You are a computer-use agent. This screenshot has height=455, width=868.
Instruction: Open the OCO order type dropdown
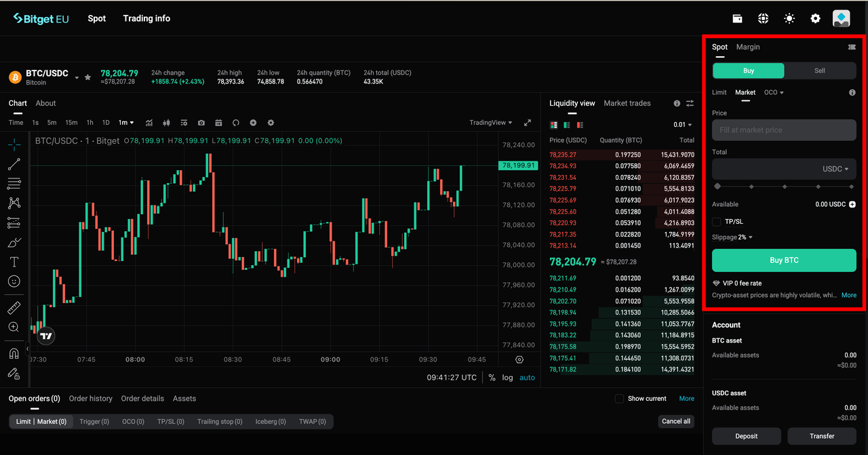click(774, 92)
